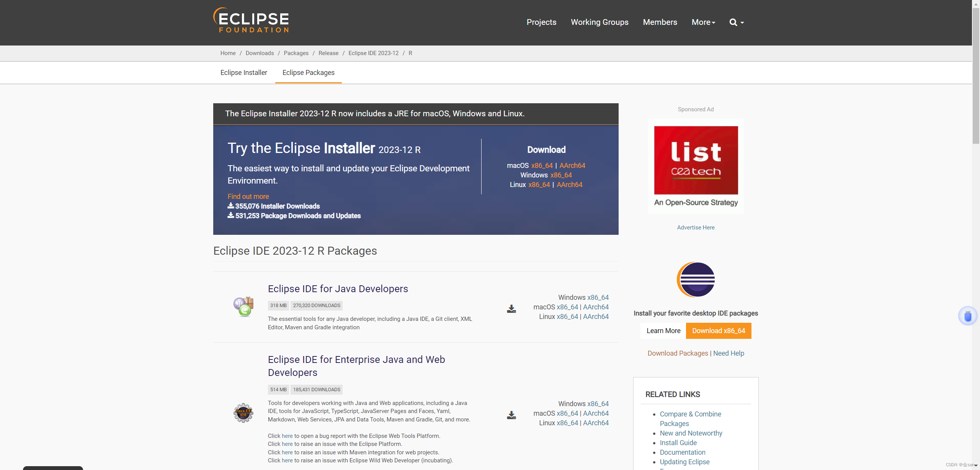Click the Java EE IDE gear icon
980x470 pixels.
coord(243,413)
